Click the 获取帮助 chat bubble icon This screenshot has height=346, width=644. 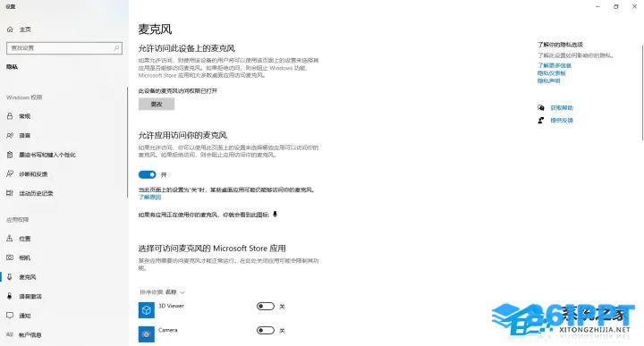click(x=541, y=108)
